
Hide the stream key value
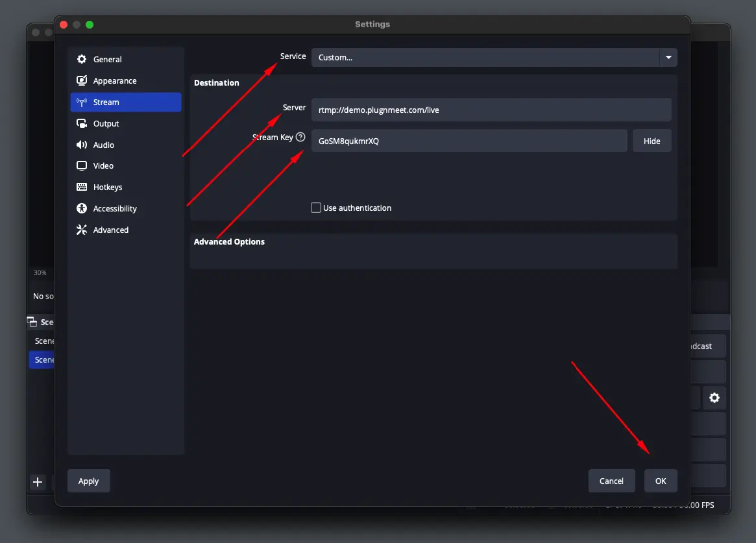pyautogui.click(x=652, y=140)
